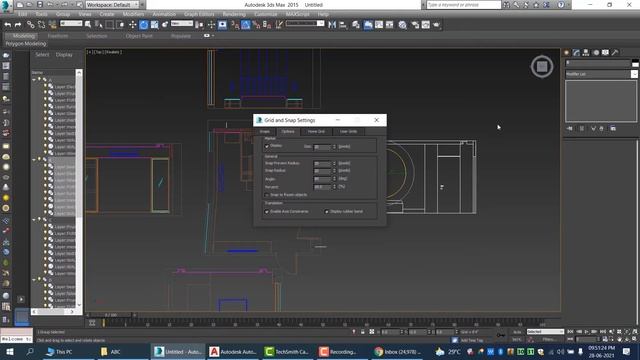Adjust the Angle value spinner
Screen dimensions: 640x360
[x=334, y=179]
